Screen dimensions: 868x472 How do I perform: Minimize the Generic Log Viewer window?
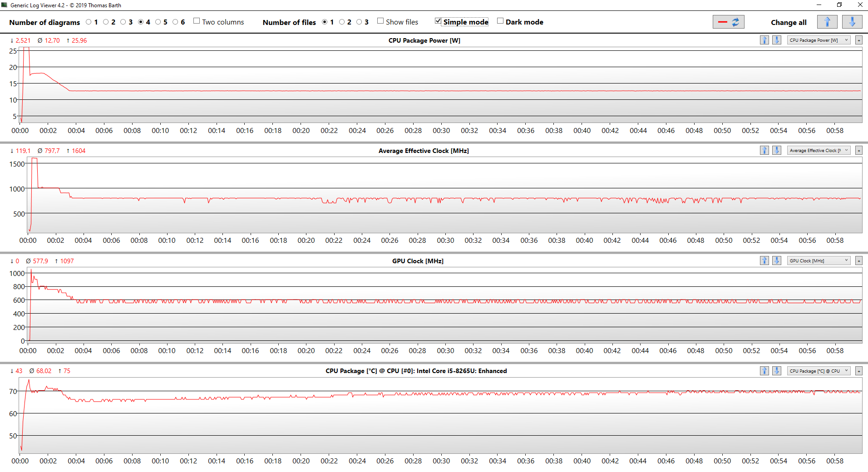pos(819,5)
